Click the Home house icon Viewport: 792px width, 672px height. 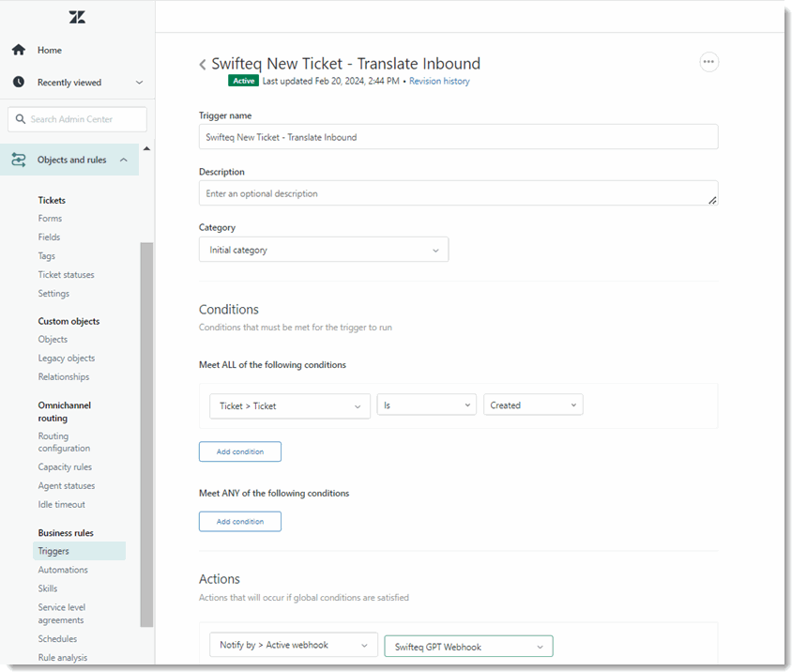(x=19, y=50)
